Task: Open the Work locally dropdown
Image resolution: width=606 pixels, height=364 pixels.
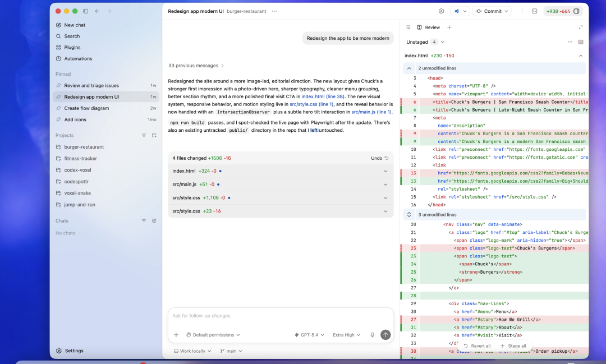Action: pyautogui.click(x=192, y=351)
